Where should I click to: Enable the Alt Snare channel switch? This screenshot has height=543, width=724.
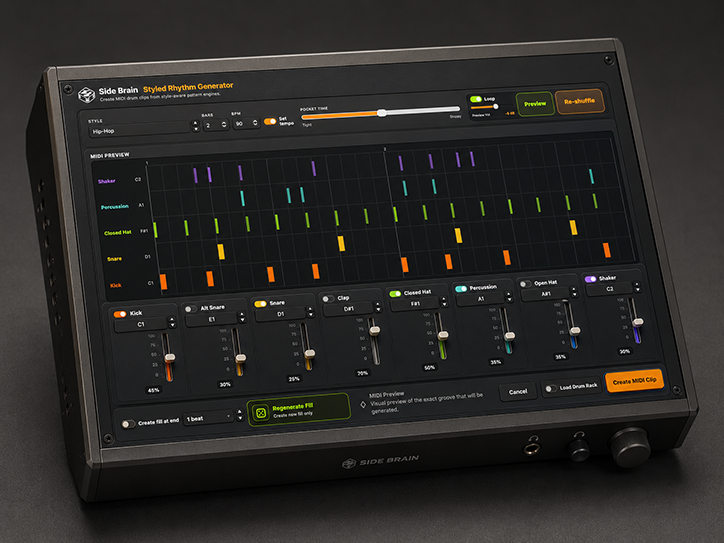191,309
